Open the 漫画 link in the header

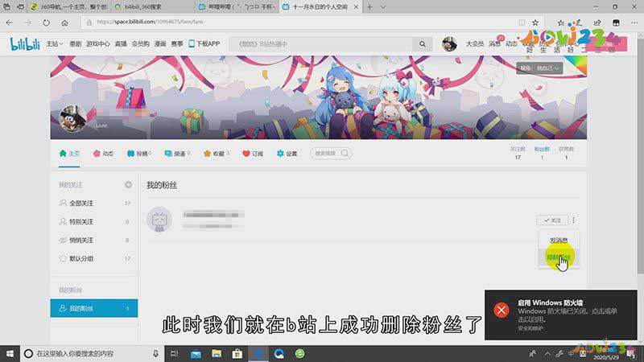tap(160, 43)
